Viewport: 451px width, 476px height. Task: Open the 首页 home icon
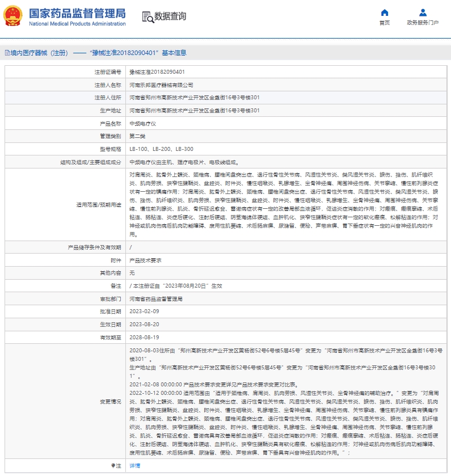(384, 12)
